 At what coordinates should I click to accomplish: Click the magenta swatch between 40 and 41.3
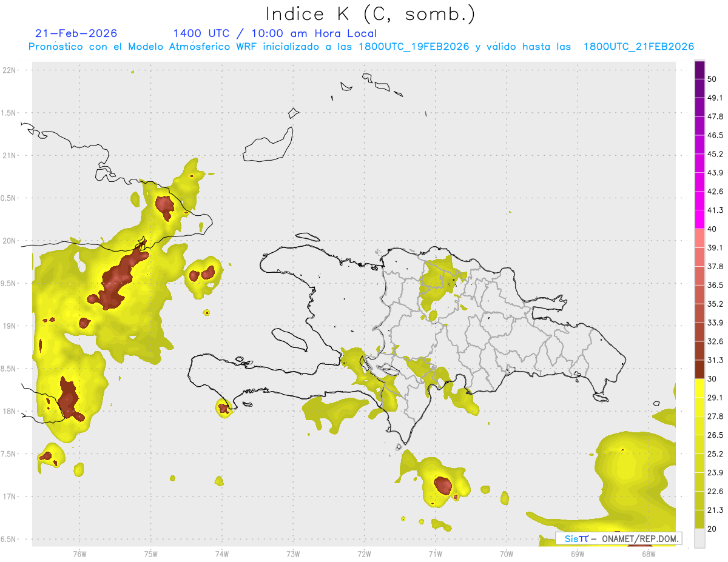699,219
